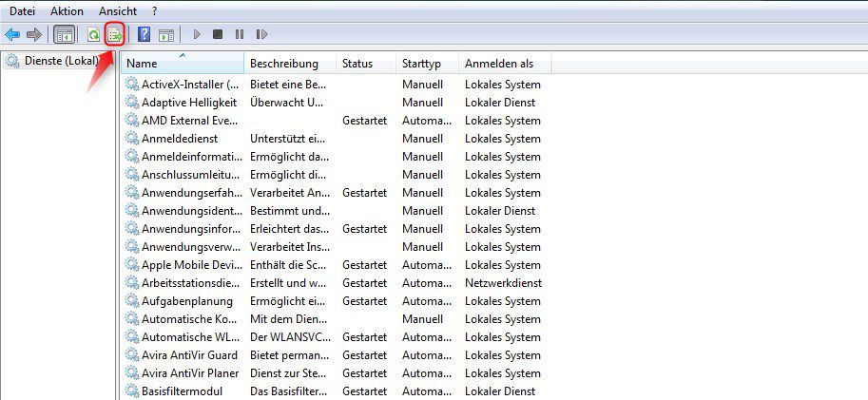Select the Arbeitsstationsdie... service name

(x=191, y=283)
